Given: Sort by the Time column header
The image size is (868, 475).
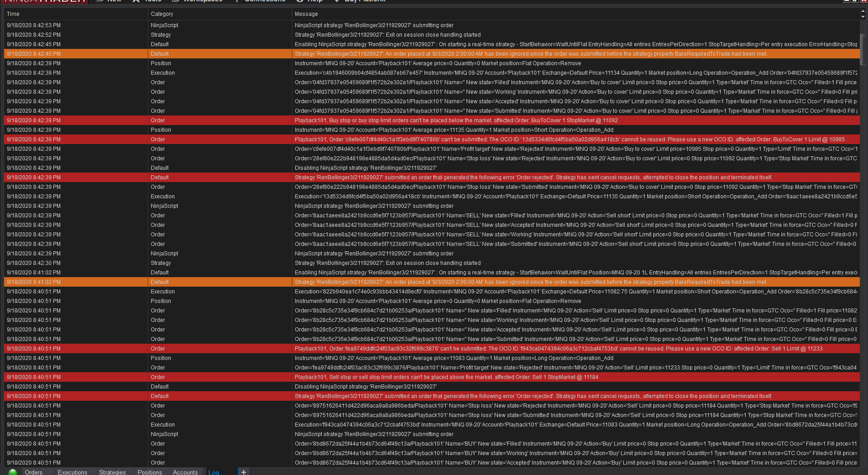Looking at the screenshot, I should [76, 14].
